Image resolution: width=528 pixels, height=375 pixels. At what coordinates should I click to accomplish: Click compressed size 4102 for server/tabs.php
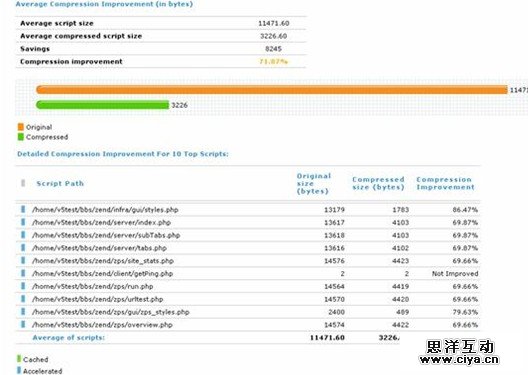pyautogui.click(x=401, y=248)
